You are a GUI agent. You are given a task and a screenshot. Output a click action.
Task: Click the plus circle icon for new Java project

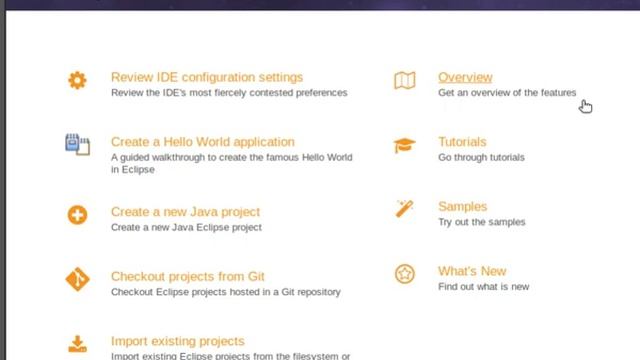[77, 215]
